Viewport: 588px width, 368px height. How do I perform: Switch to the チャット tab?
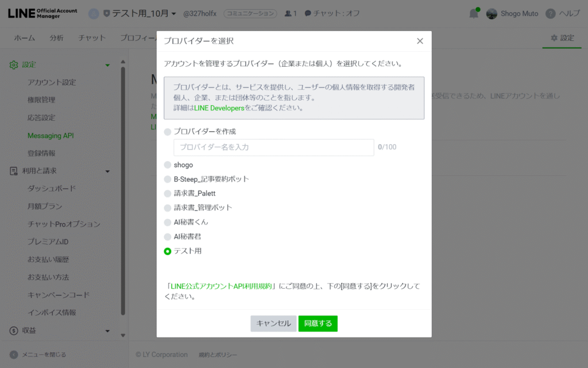(x=92, y=38)
